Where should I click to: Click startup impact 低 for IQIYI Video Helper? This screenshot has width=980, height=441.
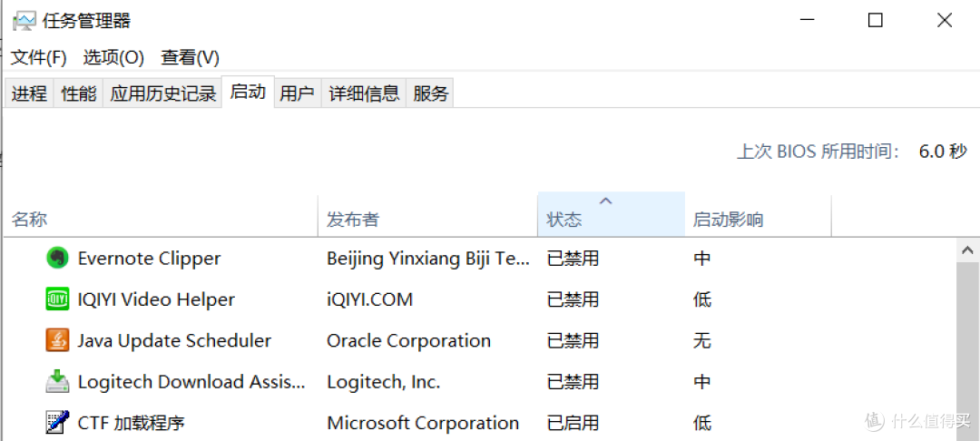coord(701,299)
